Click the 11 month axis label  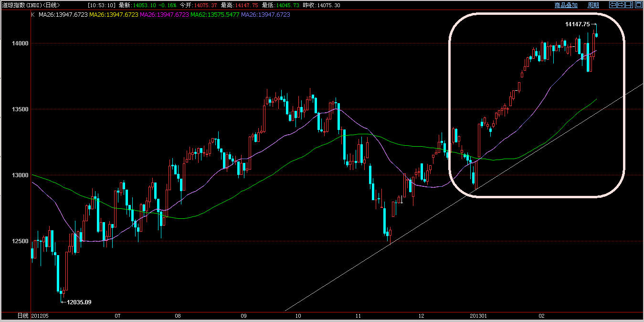pyautogui.click(x=359, y=316)
